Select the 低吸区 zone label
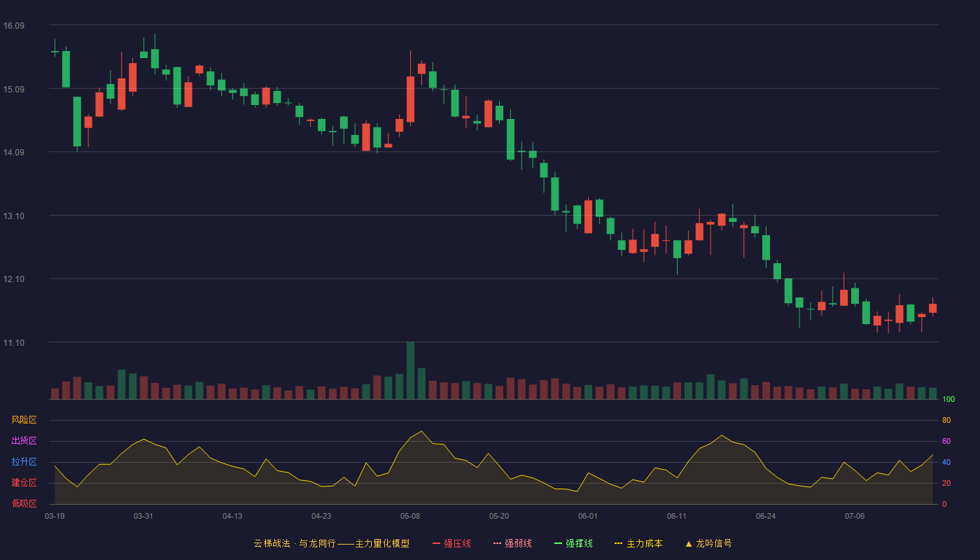This screenshot has height=560, width=980. (x=24, y=503)
